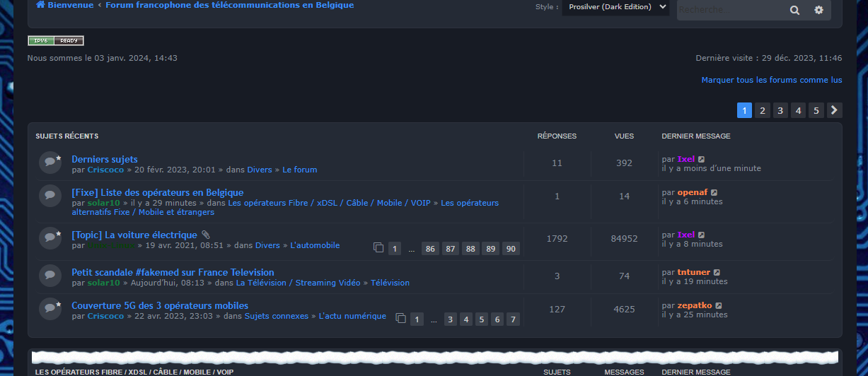View latest post icon next to openaf
This screenshot has height=376, width=868.
714,192
